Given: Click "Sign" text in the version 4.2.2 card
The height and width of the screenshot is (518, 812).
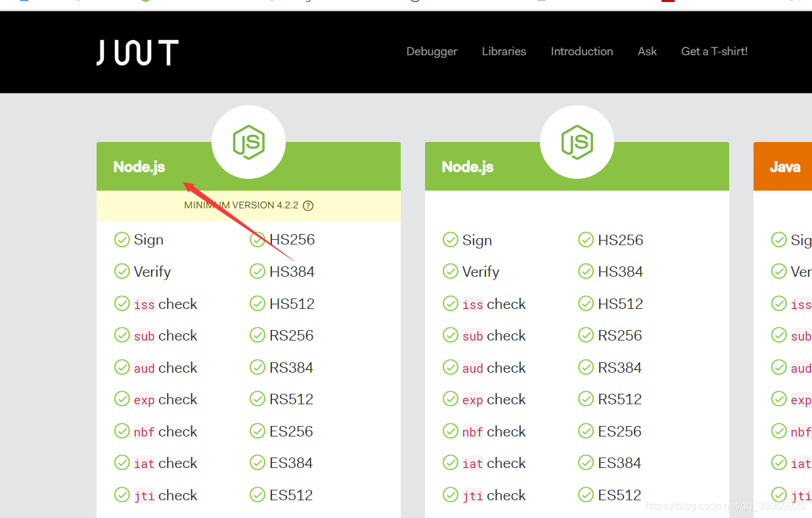Looking at the screenshot, I should [x=148, y=240].
